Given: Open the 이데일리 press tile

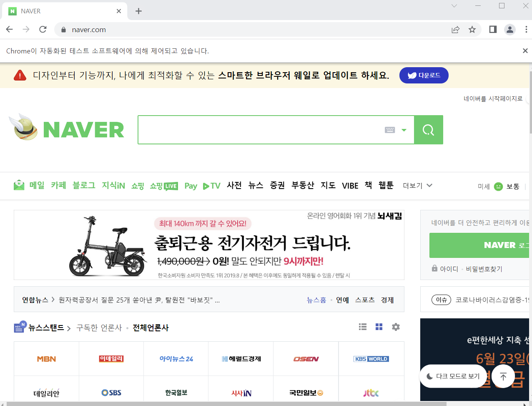Looking at the screenshot, I should click(111, 359).
